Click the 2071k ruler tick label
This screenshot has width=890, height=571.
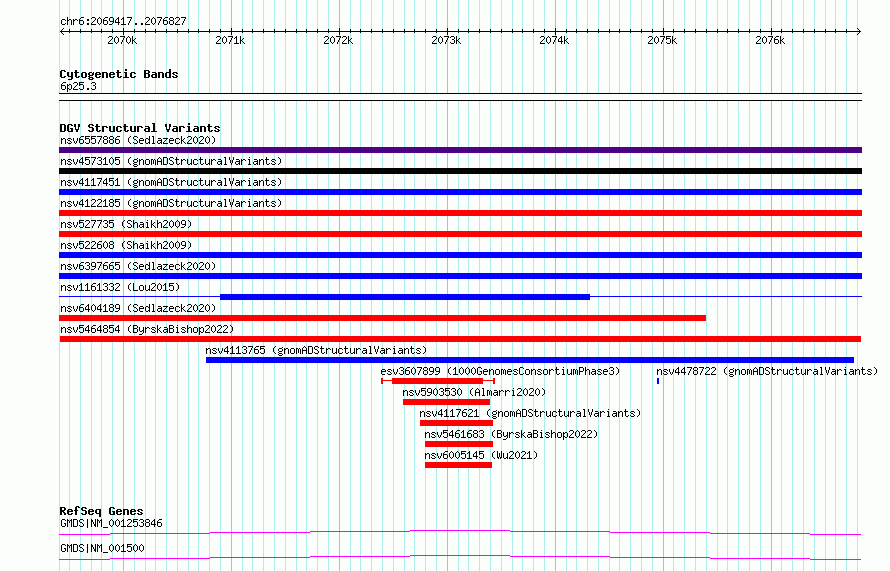230,40
